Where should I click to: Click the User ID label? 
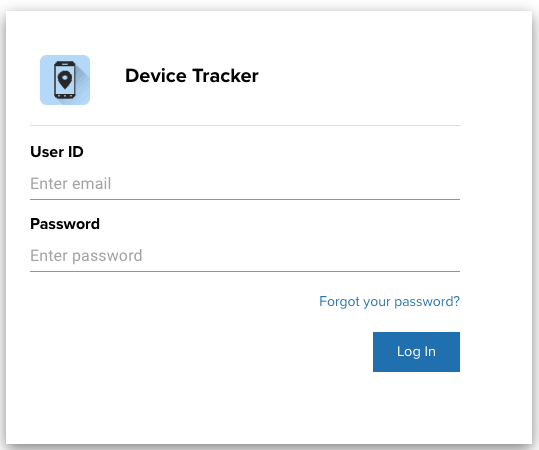57,152
